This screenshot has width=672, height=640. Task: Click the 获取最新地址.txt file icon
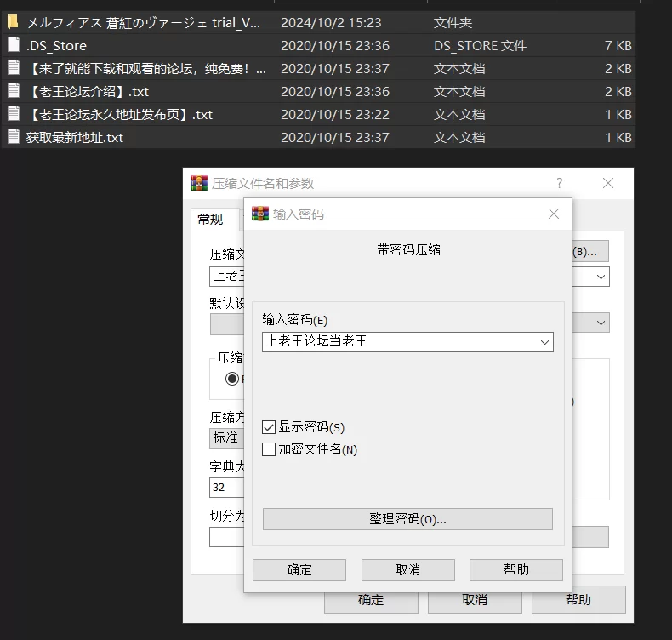13,136
